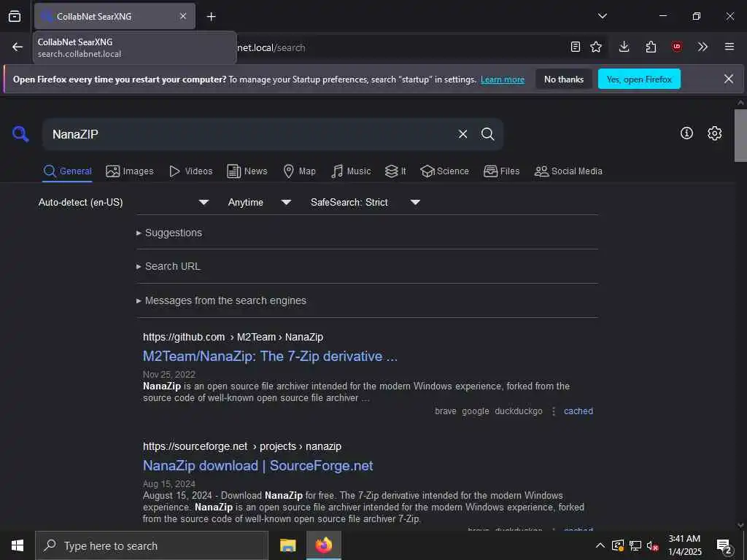Switch to the Files tab

pyautogui.click(x=501, y=171)
